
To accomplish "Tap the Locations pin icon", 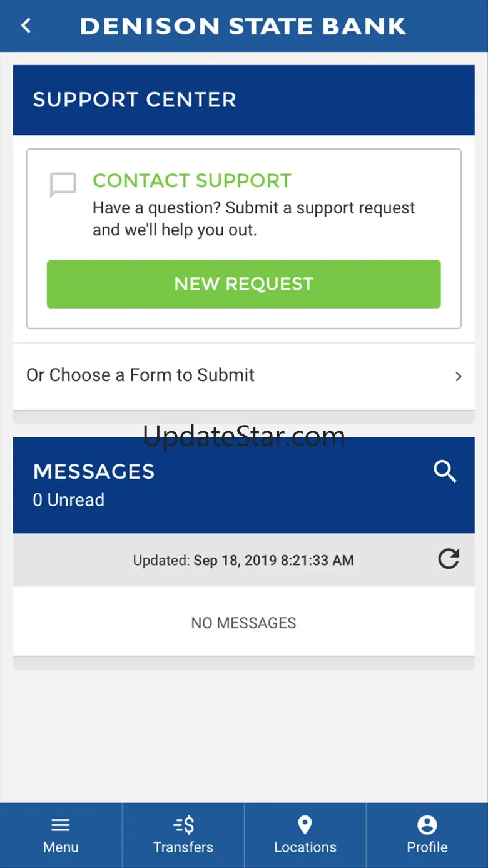I will pos(305,825).
